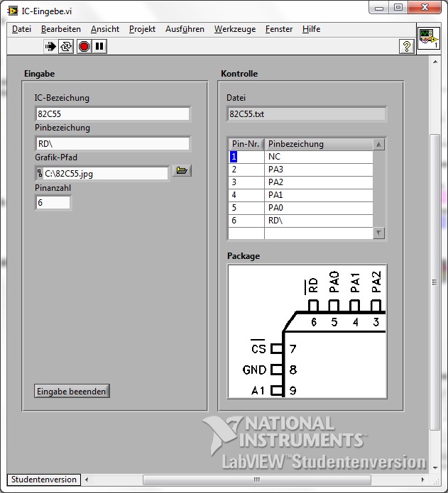Minimize the IC-Eingebe.vi window
The height and width of the screenshot is (493, 448).
(x=379, y=8)
